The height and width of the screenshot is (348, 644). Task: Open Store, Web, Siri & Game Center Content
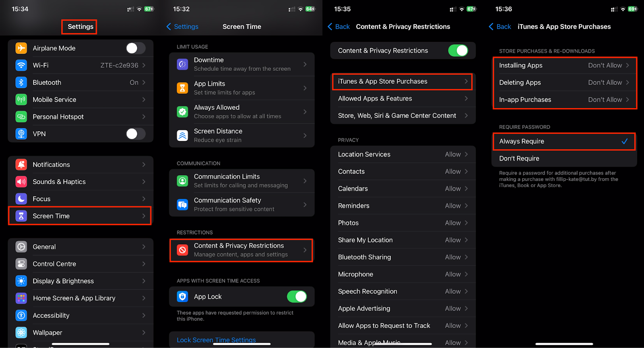[403, 115]
